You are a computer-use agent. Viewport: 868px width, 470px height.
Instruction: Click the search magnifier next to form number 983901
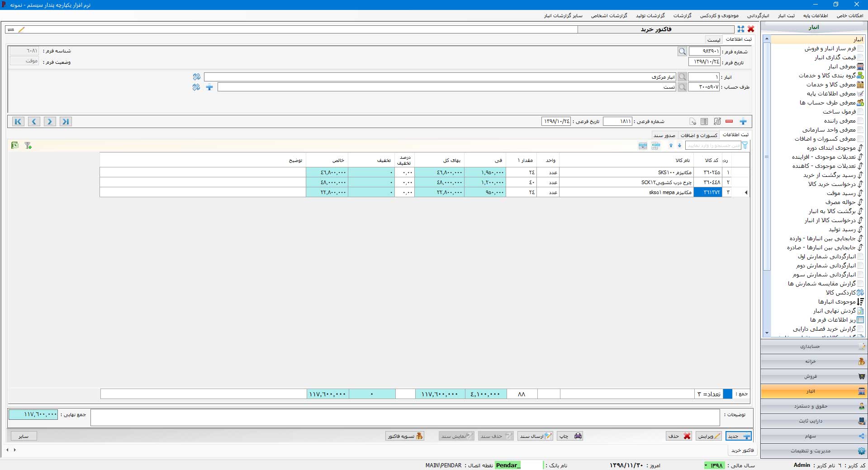682,52
